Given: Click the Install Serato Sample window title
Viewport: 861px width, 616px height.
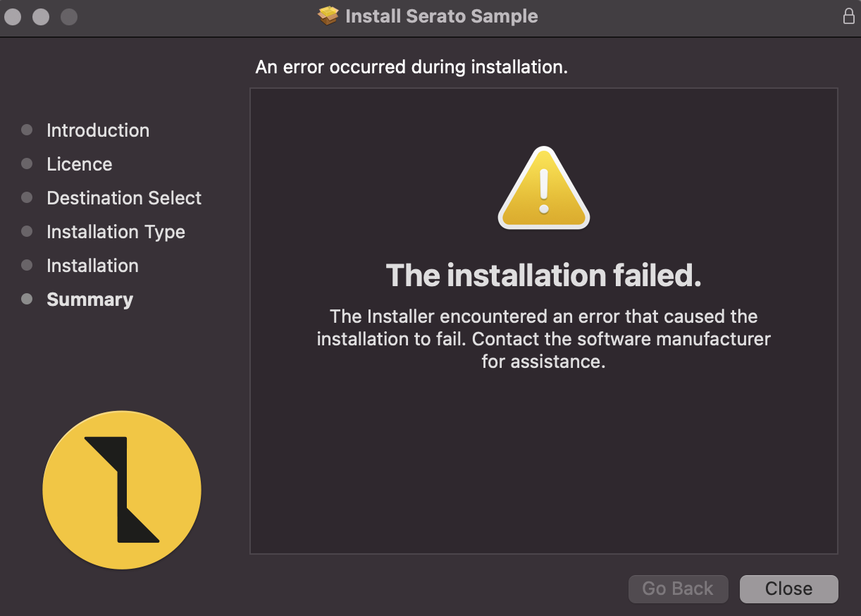Looking at the screenshot, I should pyautogui.click(x=442, y=16).
